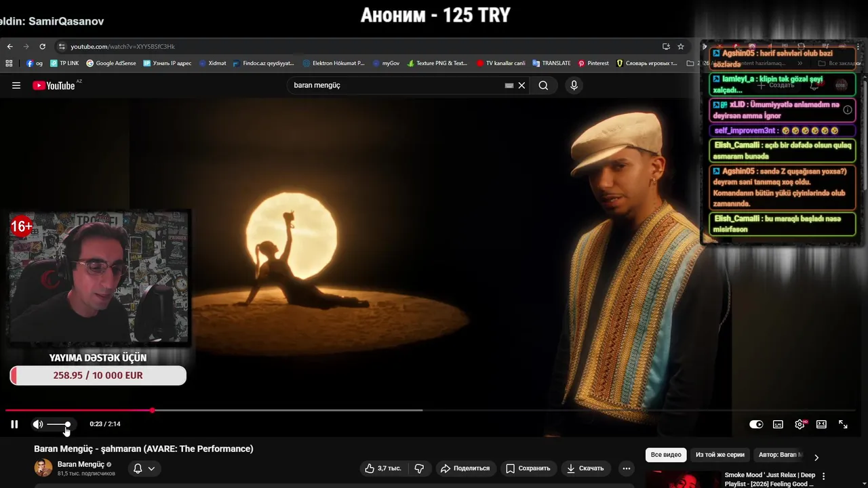Install app icon in address bar
The image size is (868, 488).
coord(666,47)
